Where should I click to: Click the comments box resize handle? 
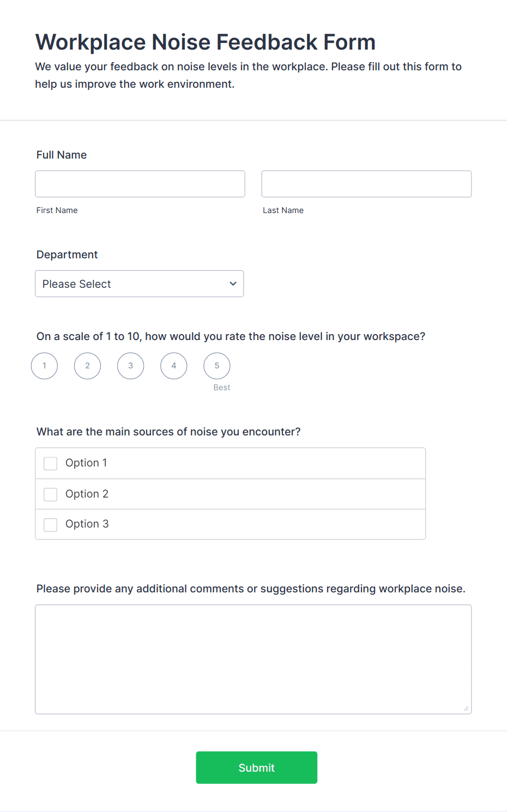click(466, 708)
